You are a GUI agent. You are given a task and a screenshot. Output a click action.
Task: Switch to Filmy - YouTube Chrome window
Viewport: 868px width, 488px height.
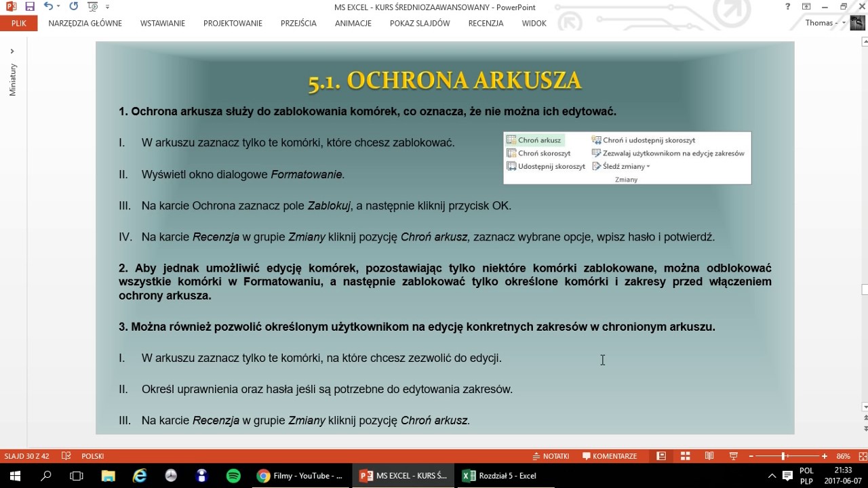[x=301, y=476]
